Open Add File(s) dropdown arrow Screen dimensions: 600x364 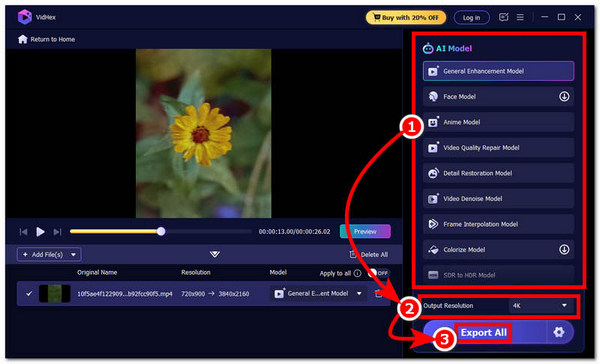coord(73,255)
